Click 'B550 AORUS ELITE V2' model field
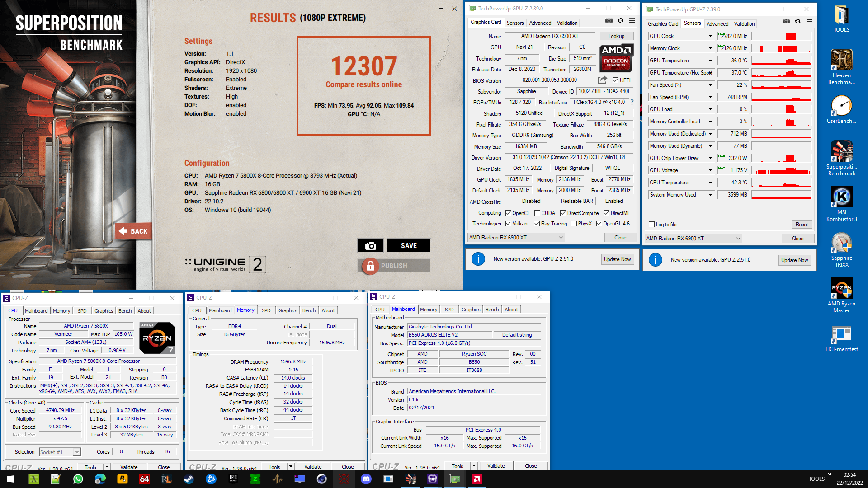The image size is (868, 488). [x=450, y=335]
